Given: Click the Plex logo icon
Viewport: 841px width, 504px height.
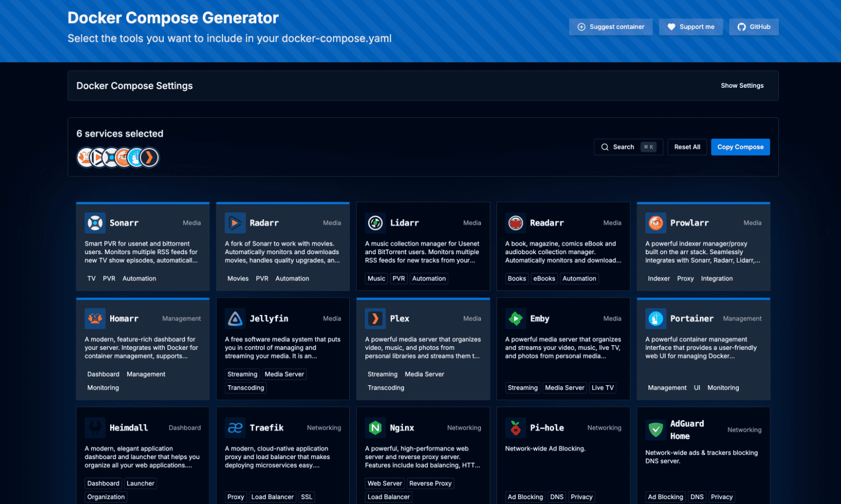Looking at the screenshot, I should [376, 318].
